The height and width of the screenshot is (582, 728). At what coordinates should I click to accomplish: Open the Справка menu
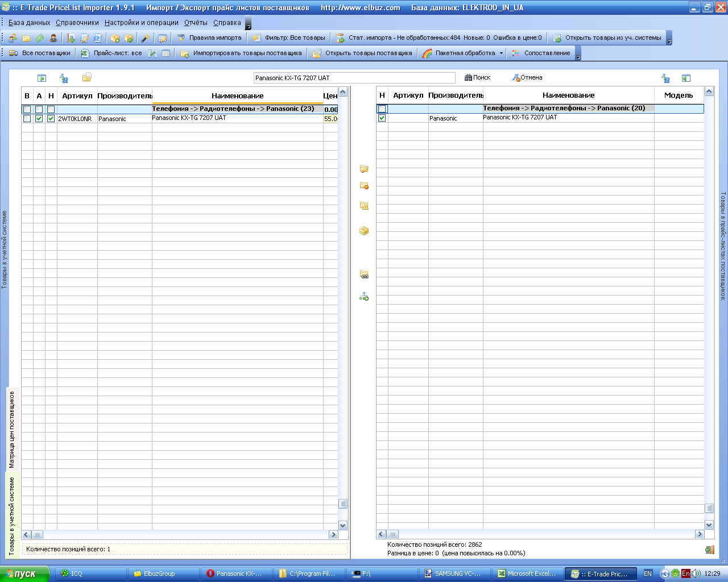227,23
